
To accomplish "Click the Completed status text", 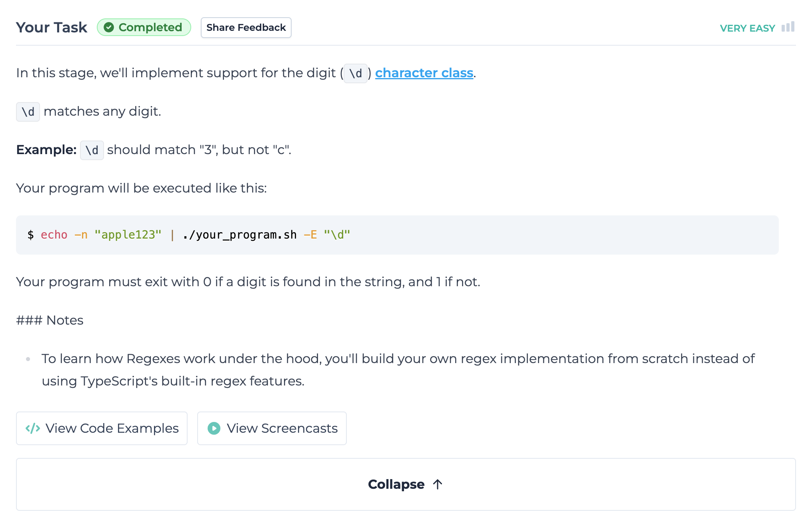I will click(150, 28).
